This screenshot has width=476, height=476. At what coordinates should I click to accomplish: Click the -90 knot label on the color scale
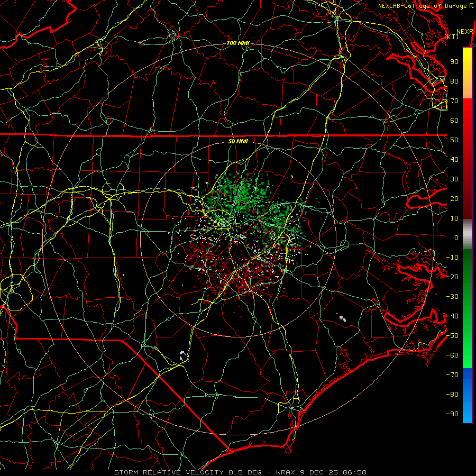click(452, 414)
